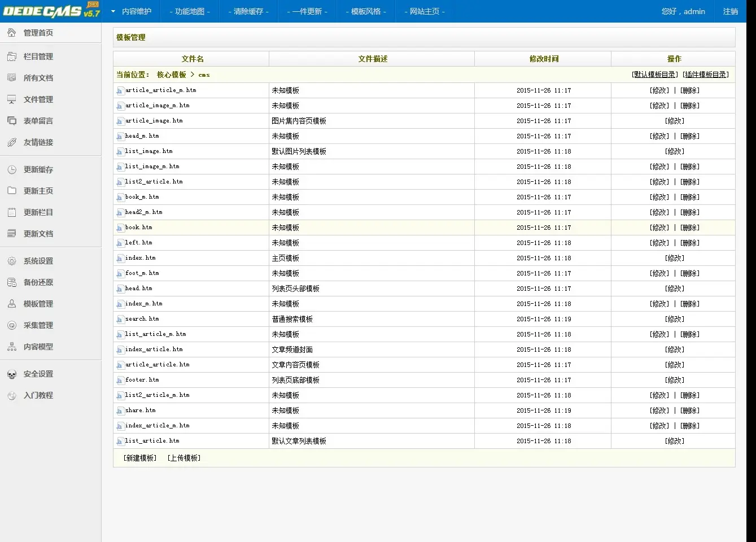The image size is (756, 542).
Task: Click 删除 for article_image_m.htm
Action: [690, 106]
